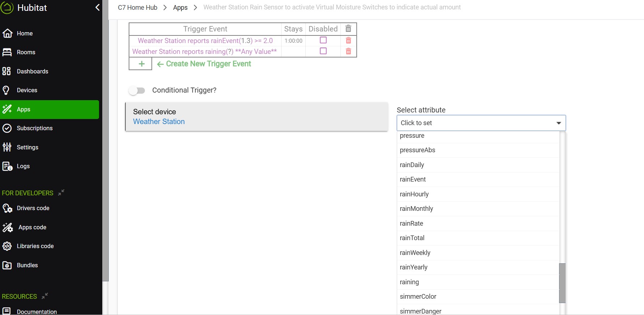This screenshot has height=315, width=644.
Task: Open the Weather Station device selector
Action: pos(159,122)
